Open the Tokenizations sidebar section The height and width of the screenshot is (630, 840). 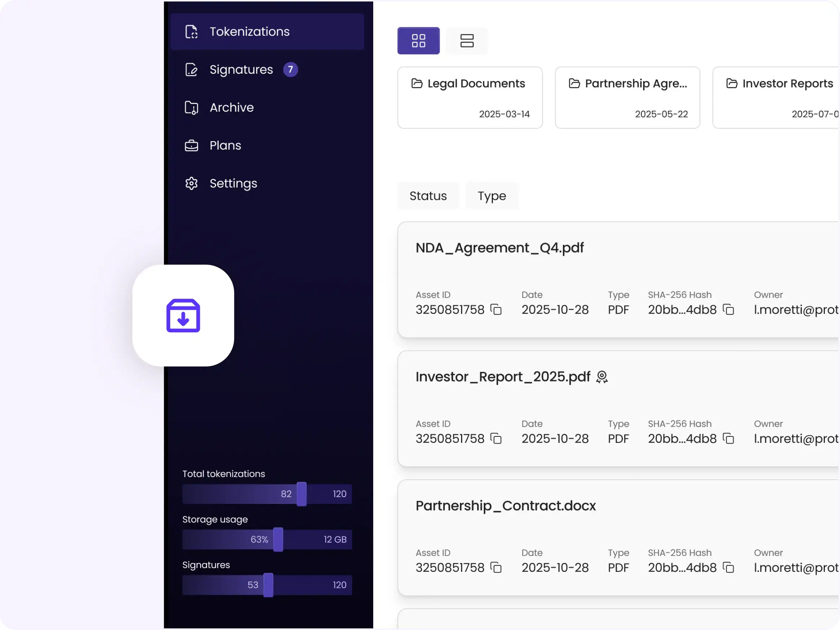point(267,31)
